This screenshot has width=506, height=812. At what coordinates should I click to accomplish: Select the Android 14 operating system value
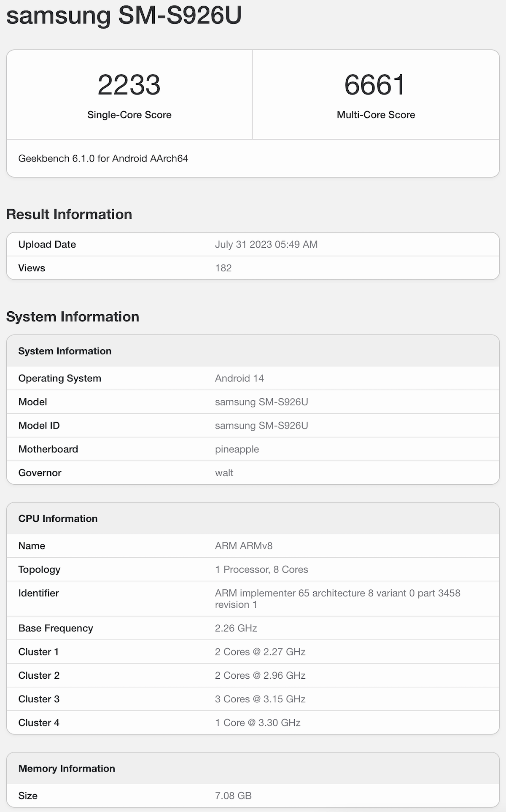click(239, 378)
